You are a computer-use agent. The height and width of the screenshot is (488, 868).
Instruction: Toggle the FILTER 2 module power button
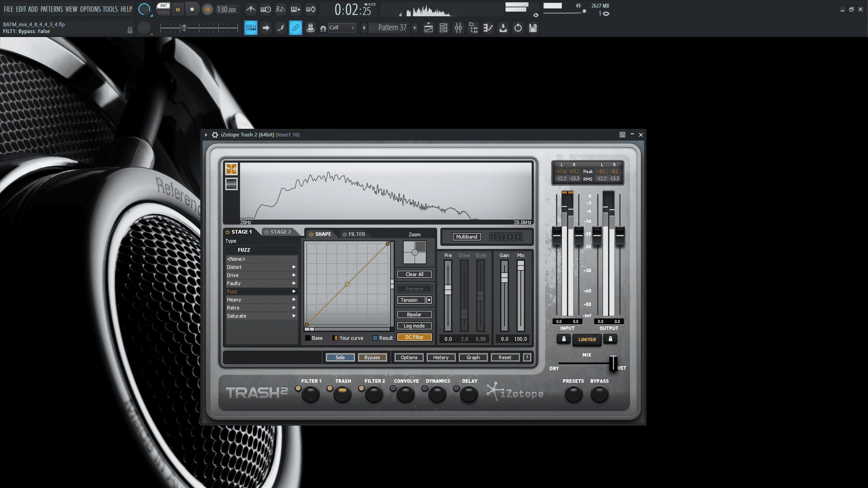(x=361, y=388)
